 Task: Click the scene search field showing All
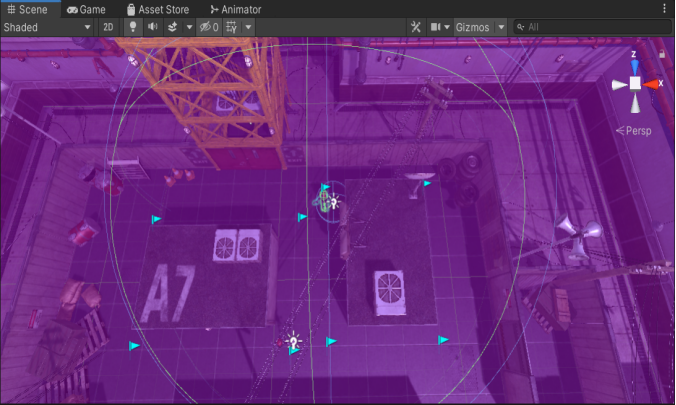[x=593, y=27]
